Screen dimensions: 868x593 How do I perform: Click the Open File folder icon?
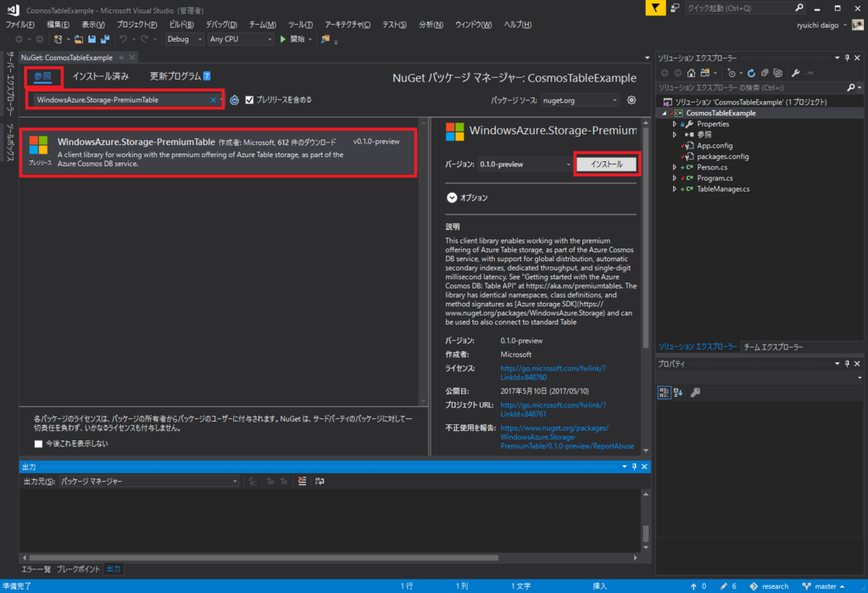tap(79, 39)
